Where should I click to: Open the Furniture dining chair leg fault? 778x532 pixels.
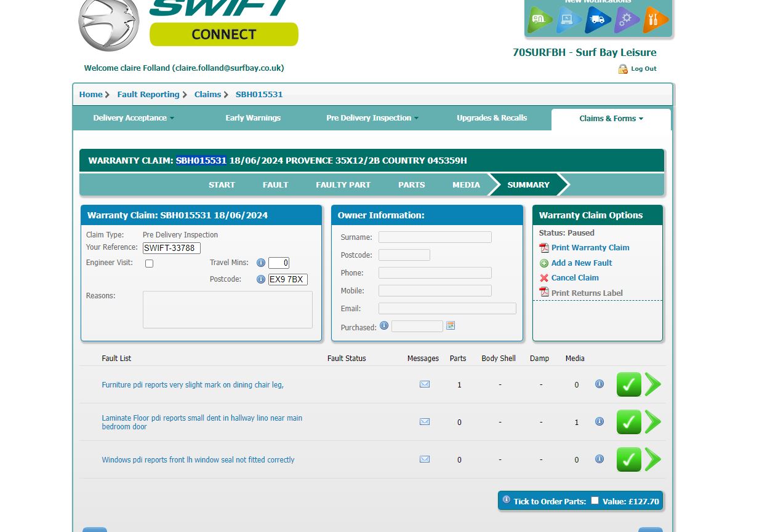[x=193, y=385]
